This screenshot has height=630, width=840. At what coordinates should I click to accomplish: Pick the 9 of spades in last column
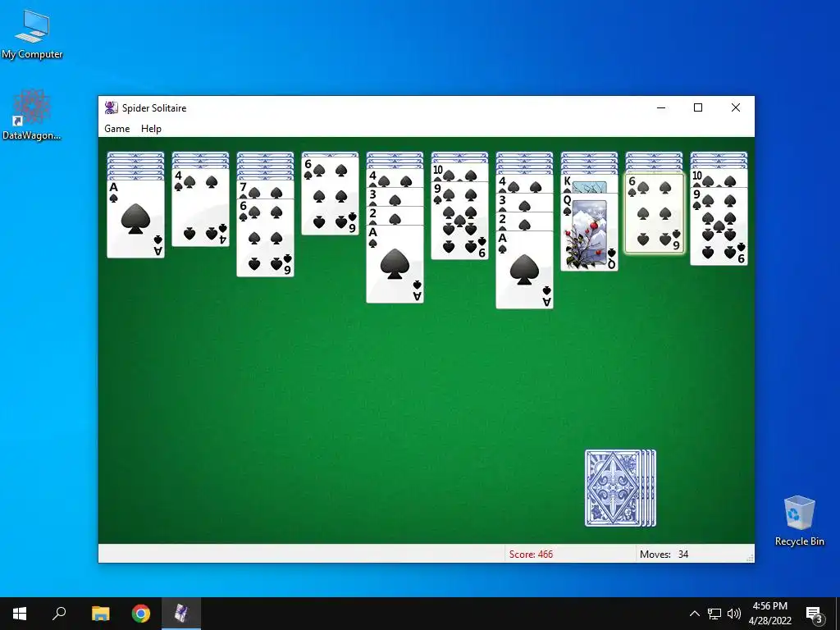[719, 226]
